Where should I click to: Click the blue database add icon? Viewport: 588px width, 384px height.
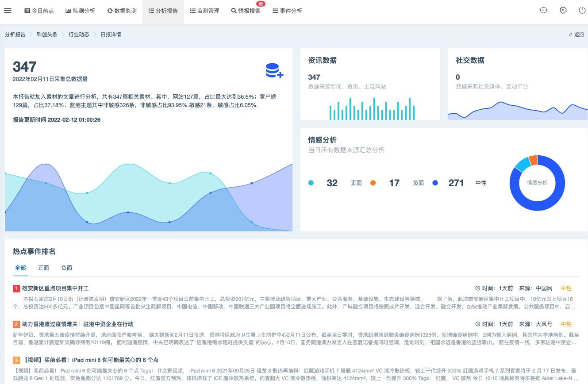point(274,71)
